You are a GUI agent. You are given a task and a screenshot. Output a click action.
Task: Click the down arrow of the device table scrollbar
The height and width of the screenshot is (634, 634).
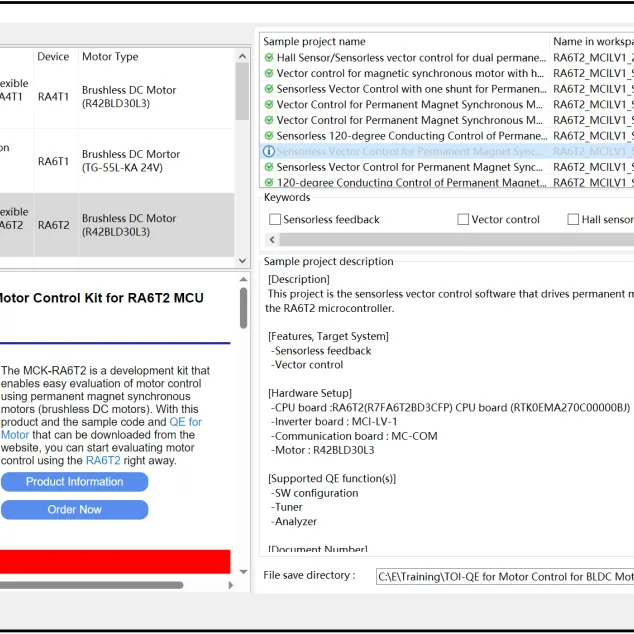[242, 261]
